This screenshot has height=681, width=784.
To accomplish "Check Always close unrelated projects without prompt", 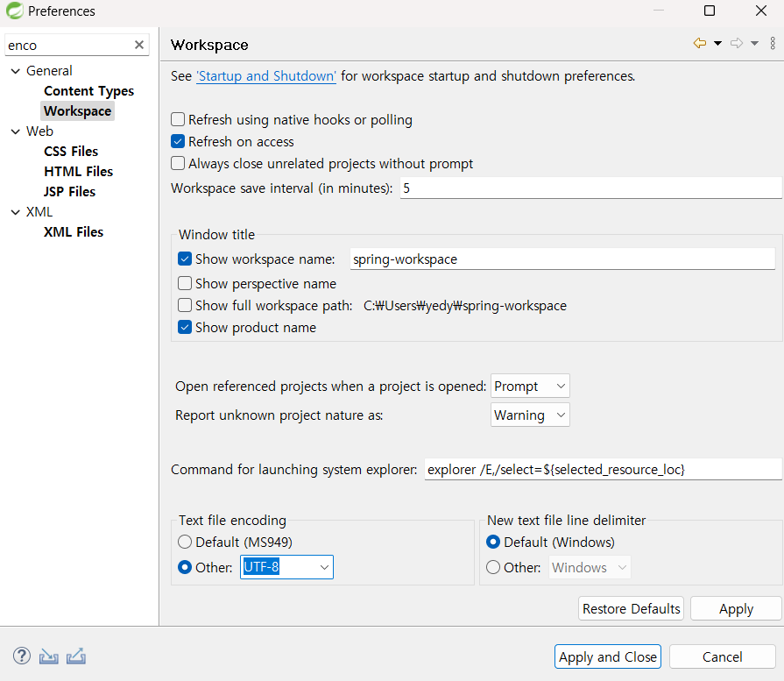I will 178,164.
